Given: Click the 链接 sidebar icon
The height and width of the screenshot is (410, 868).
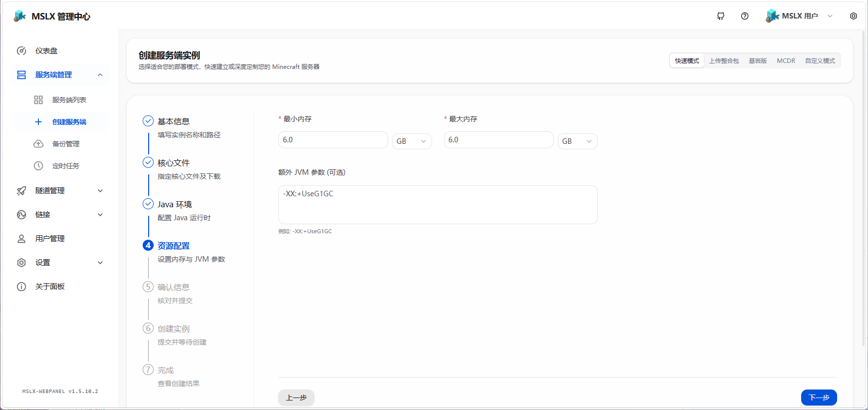Looking at the screenshot, I should pos(21,215).
